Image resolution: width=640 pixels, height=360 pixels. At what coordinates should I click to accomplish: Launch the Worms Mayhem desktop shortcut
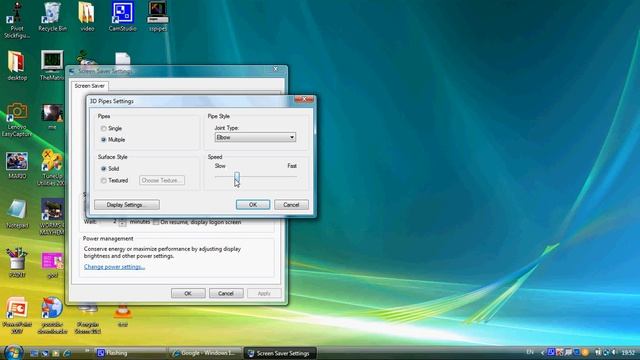52,217
